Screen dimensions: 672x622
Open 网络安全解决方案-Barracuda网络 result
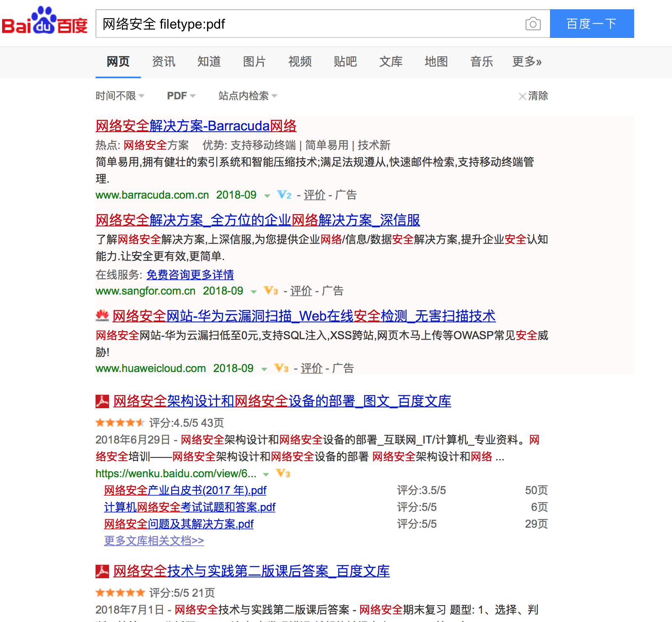click(196, 126)
